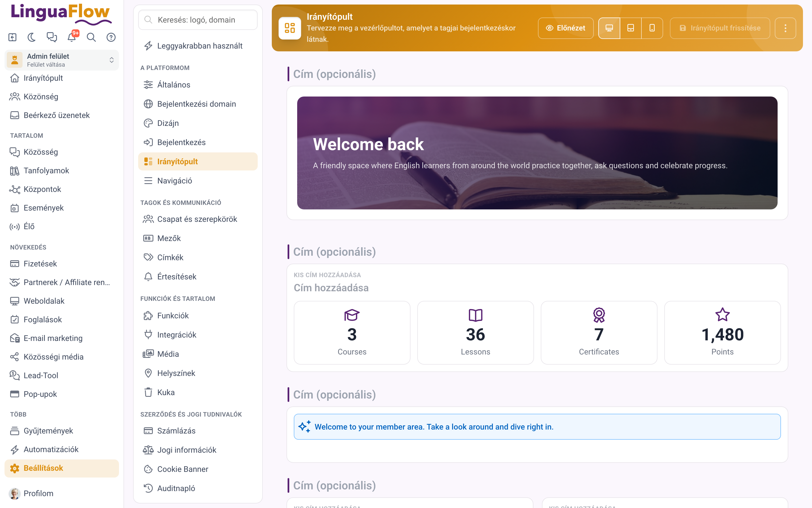
Task: Select the Certificates stat card
Action: [x=599, y=333]
